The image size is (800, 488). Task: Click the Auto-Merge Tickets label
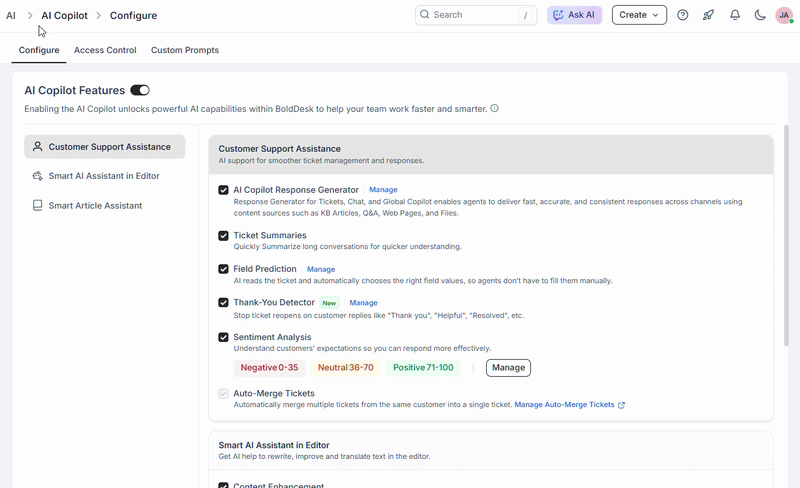pyautogui.click(x=274, y=394)
